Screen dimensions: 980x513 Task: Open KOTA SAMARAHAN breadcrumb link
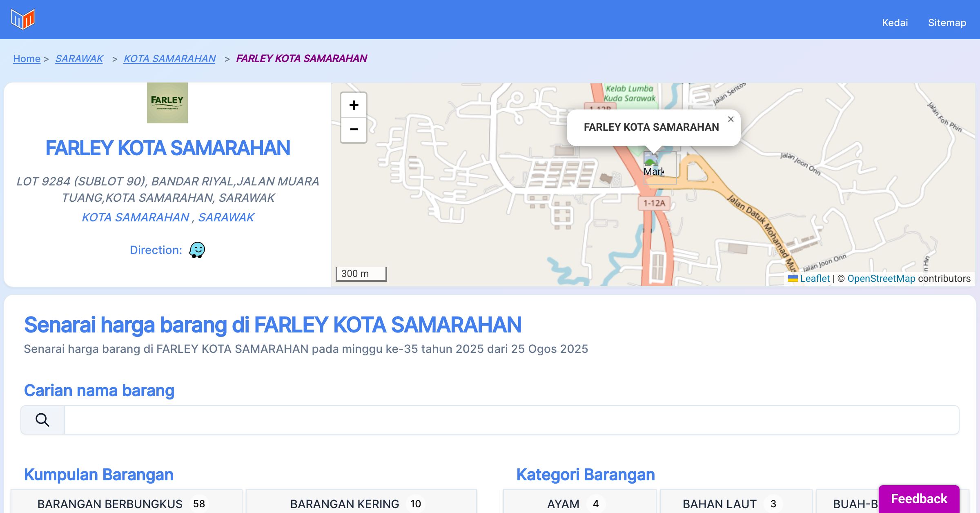click(169, 58)
